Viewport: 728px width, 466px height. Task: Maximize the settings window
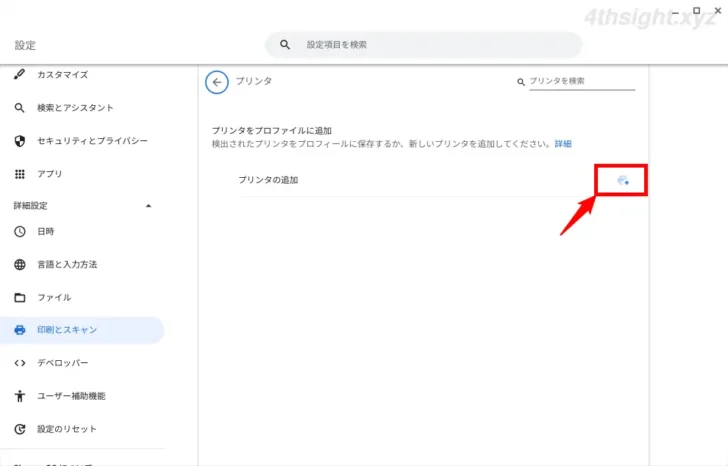pos(696,11)
